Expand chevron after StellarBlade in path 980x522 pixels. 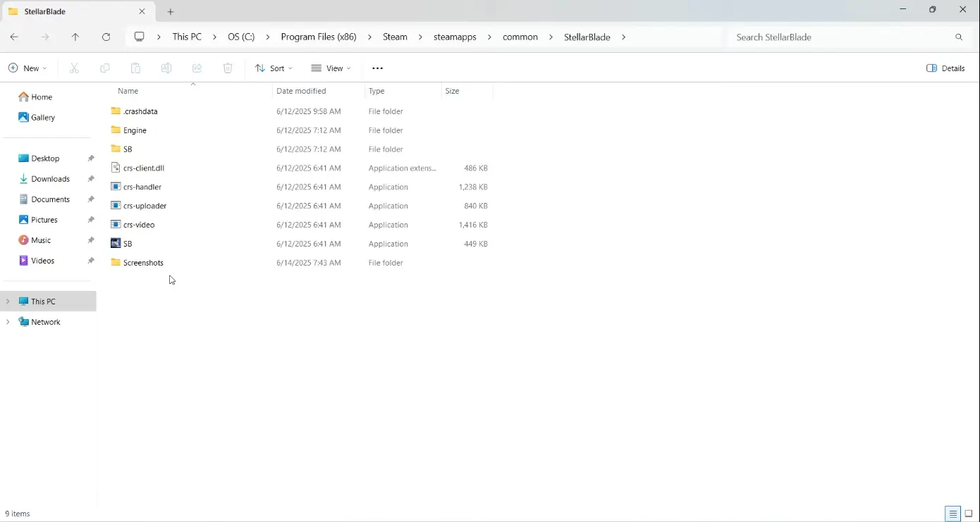point(623,37)
